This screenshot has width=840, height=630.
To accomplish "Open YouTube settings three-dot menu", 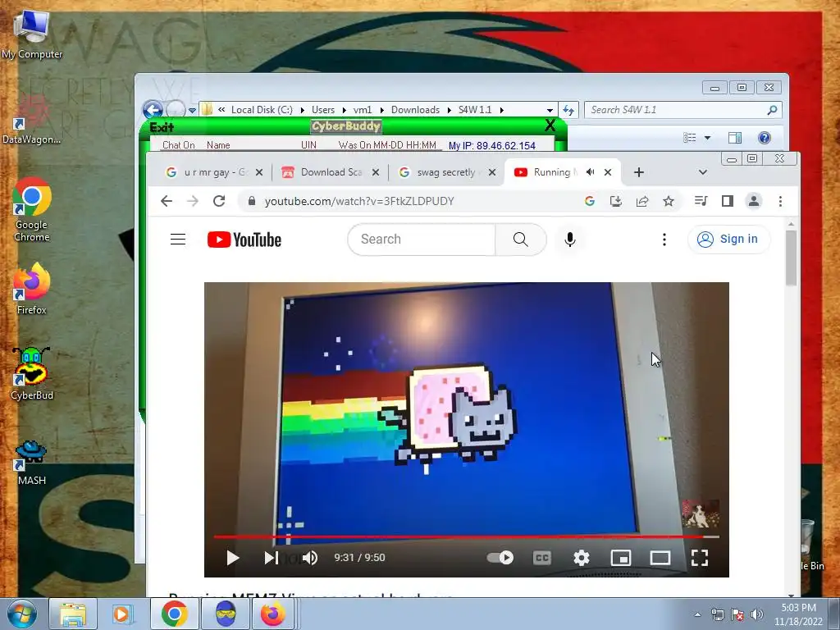I will point(664,239).
